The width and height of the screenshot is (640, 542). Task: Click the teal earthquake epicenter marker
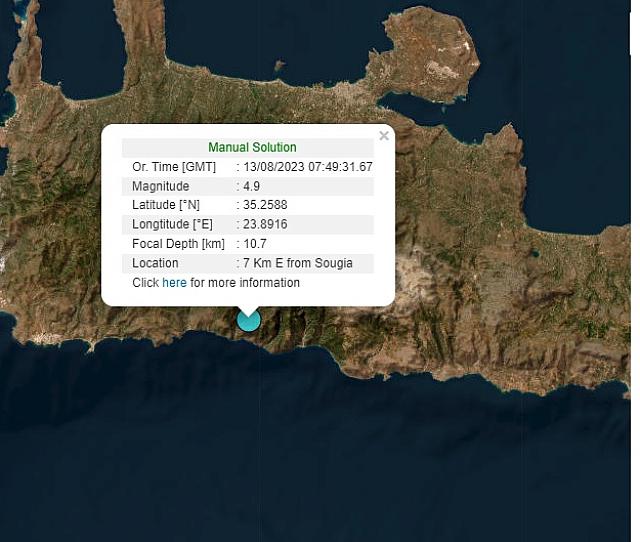click(248, 320)
